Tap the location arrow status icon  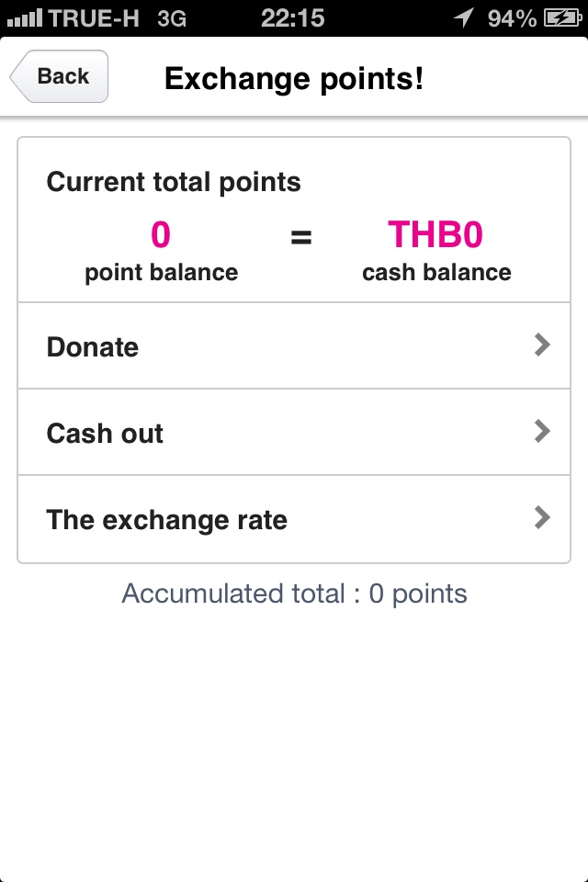pos(464,17)
